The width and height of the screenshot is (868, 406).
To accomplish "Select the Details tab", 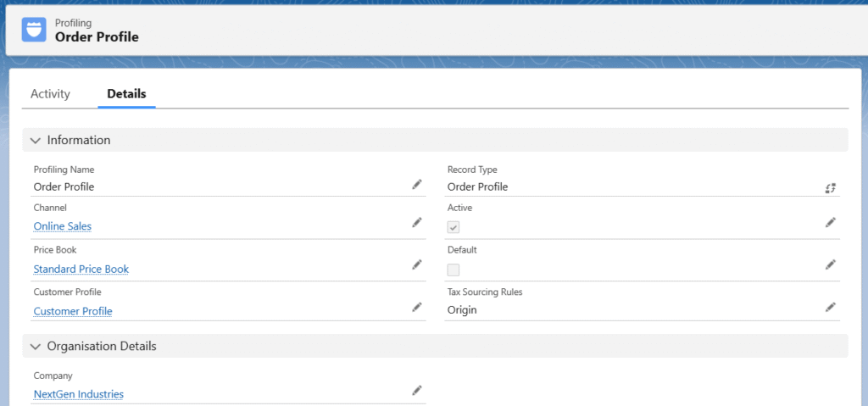I will click(x=126, y=94).
